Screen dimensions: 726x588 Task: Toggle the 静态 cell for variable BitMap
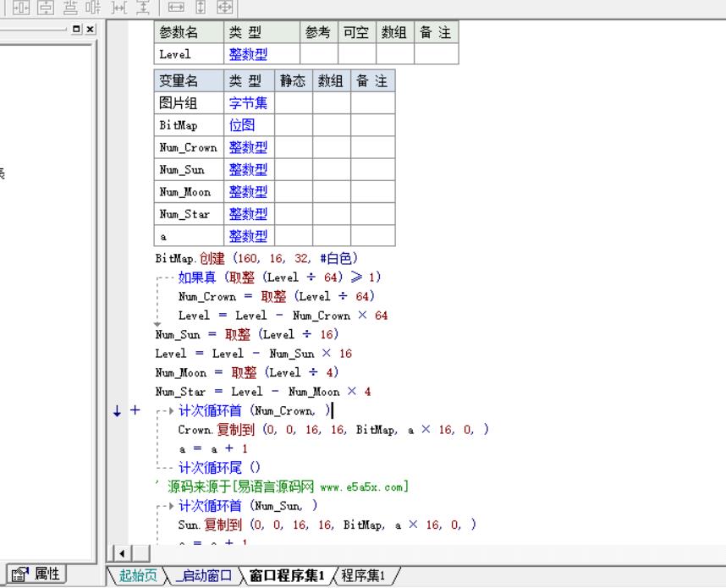pyautogui.click(x=294, y=124)
